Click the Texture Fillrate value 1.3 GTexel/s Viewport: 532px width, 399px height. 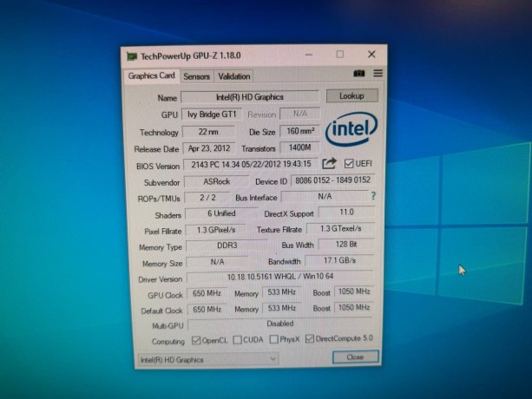point(341,229)
